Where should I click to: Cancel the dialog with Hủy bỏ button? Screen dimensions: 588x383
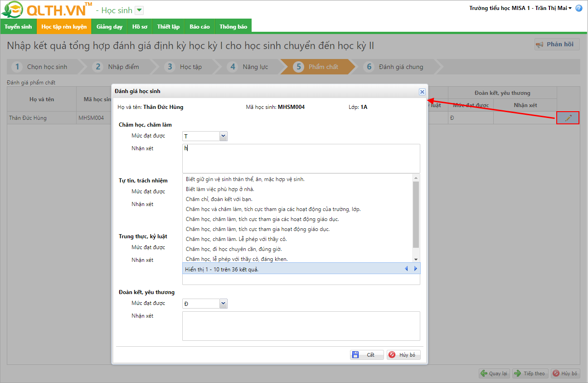[x=403, y=355]
